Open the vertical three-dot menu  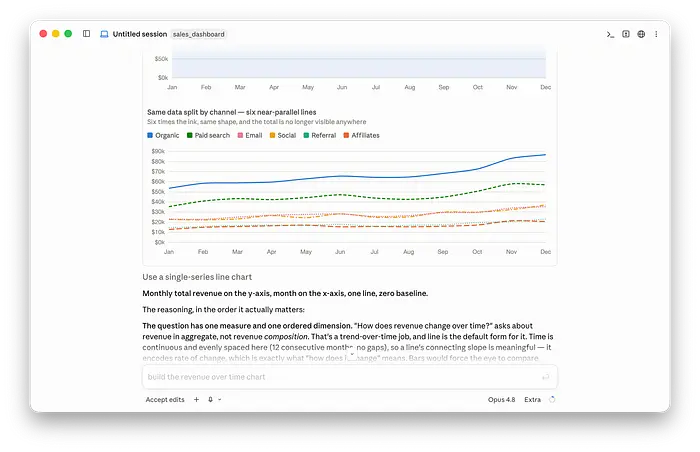[656, 34]
